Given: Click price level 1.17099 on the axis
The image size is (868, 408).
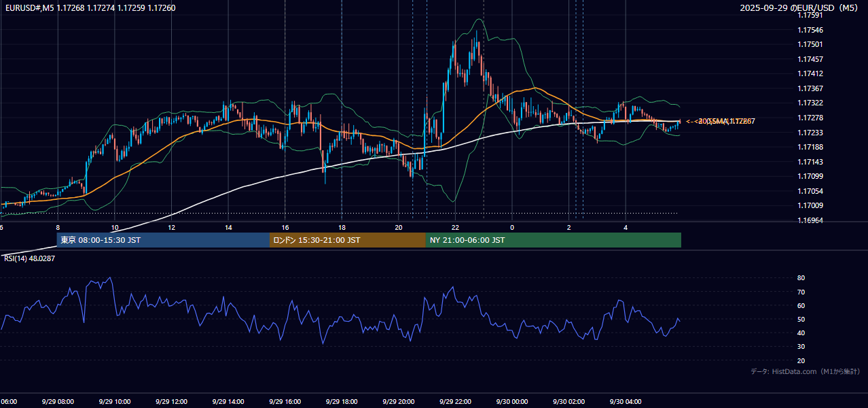Looking at the screenshot, I should tap(810, 176).
